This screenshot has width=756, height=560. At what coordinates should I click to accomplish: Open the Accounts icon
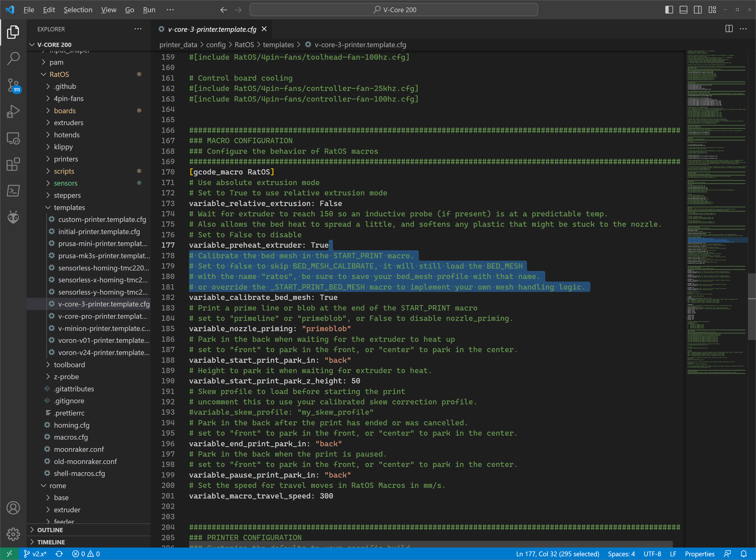(13, 508)
